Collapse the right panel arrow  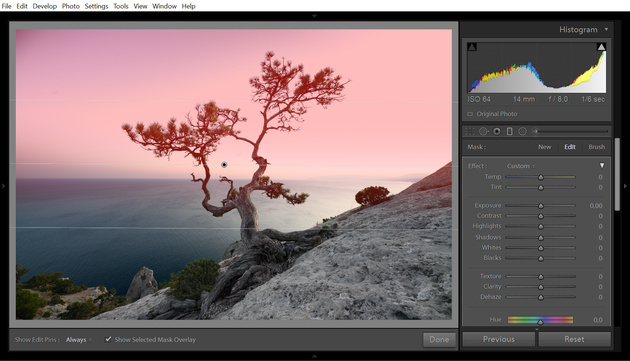coord(625,186)
